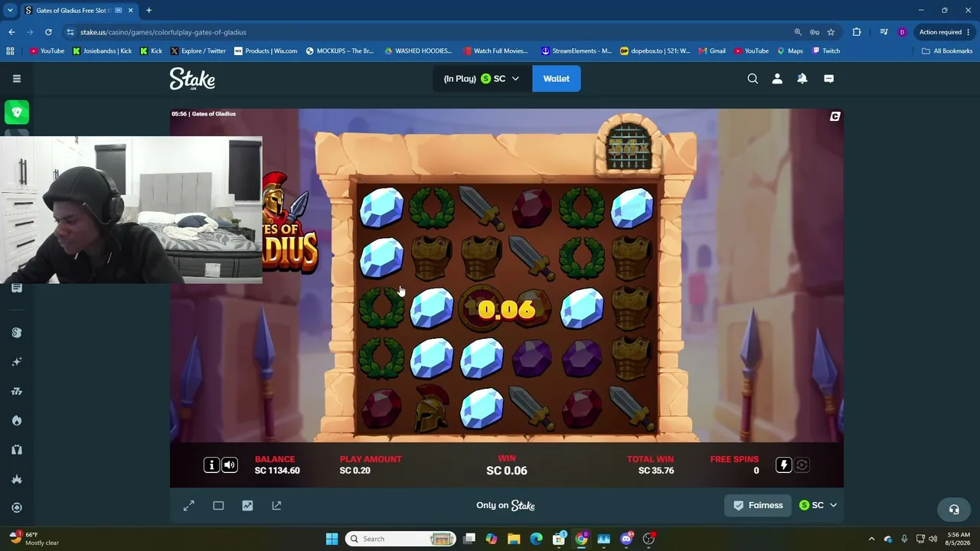Enter fullscreen game mode
Image resolution: width=980 pixels, height=551 pixels.
coord(189,505)
